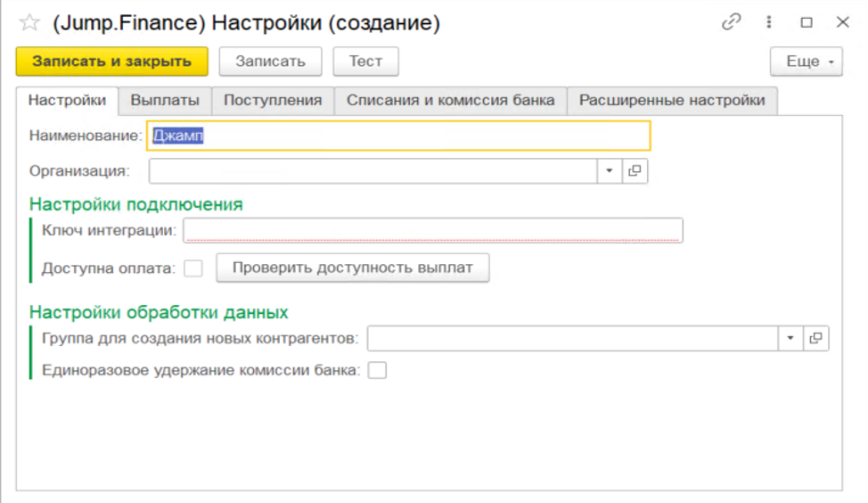Copy link to this settings form
Screen dimensions: 868x503
pos(732,23)
